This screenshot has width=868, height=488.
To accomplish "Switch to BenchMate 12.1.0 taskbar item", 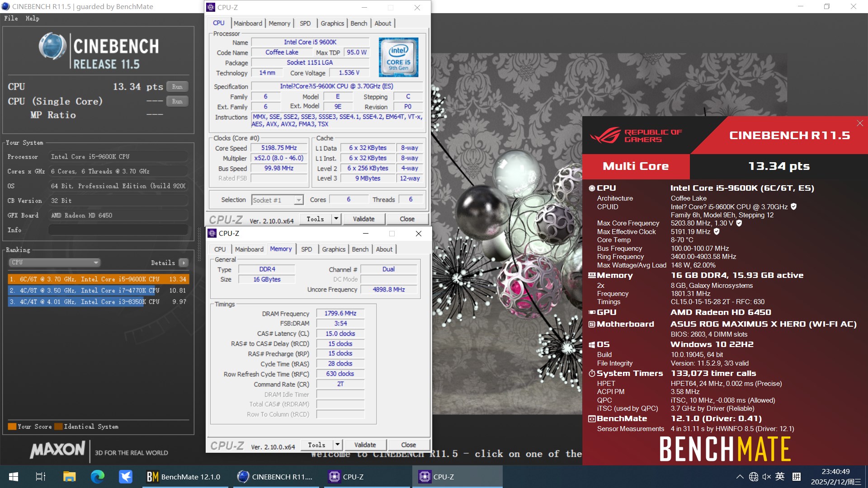I will pos(185,477).
